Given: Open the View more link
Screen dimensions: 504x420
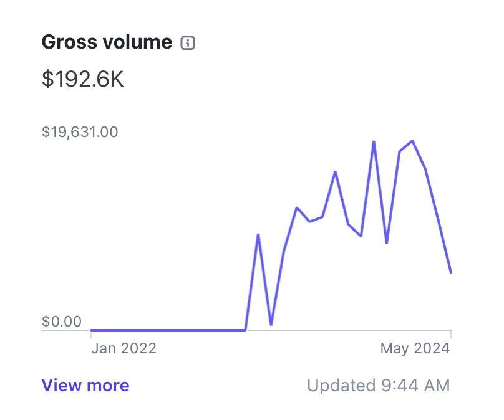Looking at the screenshot, I should tap(85, 386).
